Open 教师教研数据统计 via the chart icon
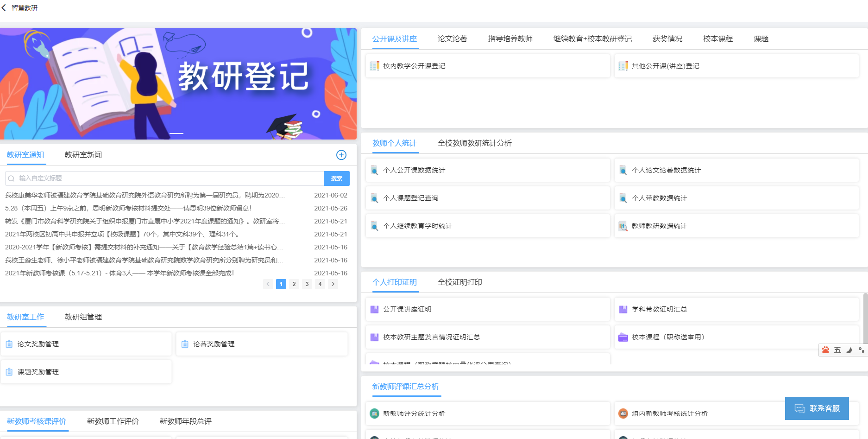 click(623, 226)
